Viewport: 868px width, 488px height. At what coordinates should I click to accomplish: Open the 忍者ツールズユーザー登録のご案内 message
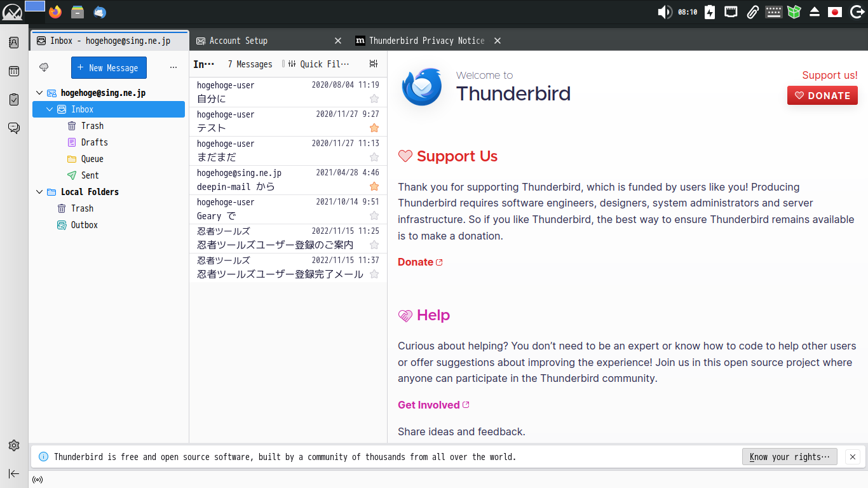click(288, 239)
